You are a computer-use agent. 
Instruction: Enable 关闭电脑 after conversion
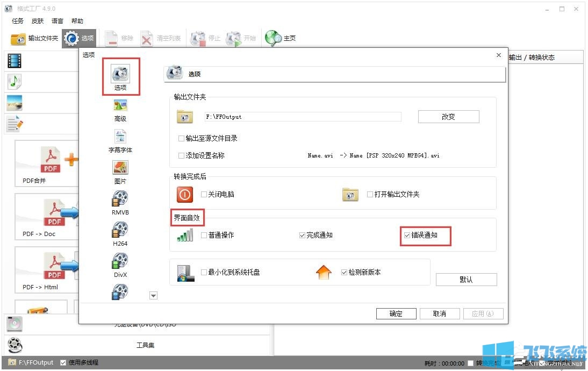coord(204,195)
